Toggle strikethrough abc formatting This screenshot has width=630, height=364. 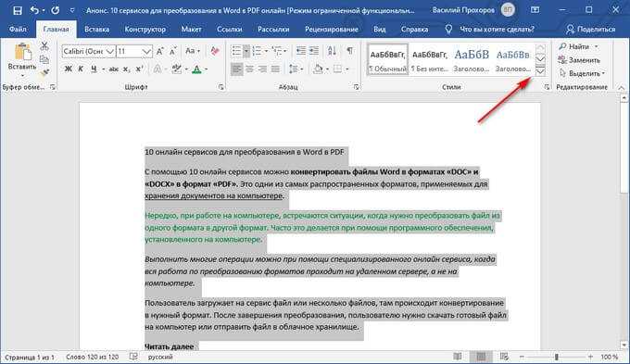coord(114,69)
